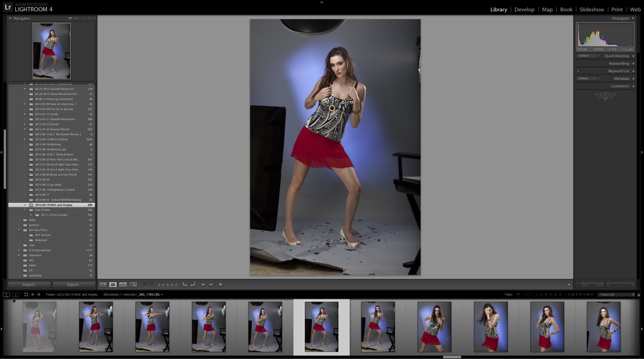Open the Slideshow module
The image size is (644, 359).
pyautogui.click(x=592, y=9)
